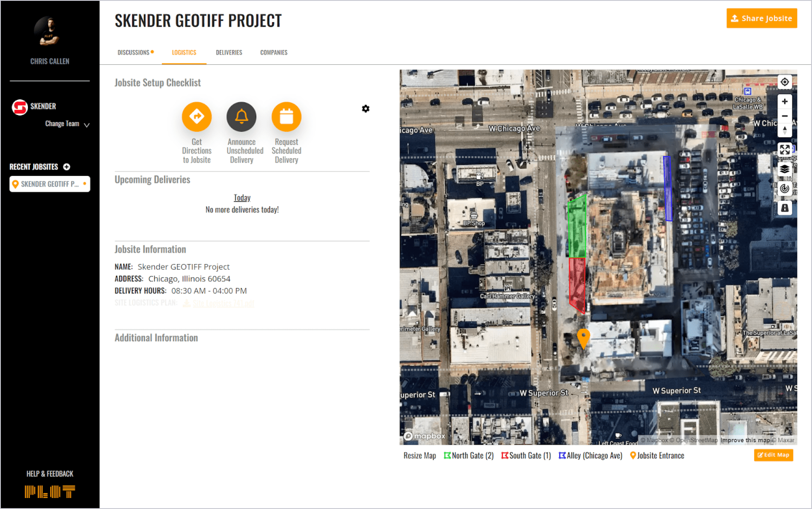Open checklist settings gear icon
The width and height of the screenshot is (812, 509).
click(x=365, y=109)
